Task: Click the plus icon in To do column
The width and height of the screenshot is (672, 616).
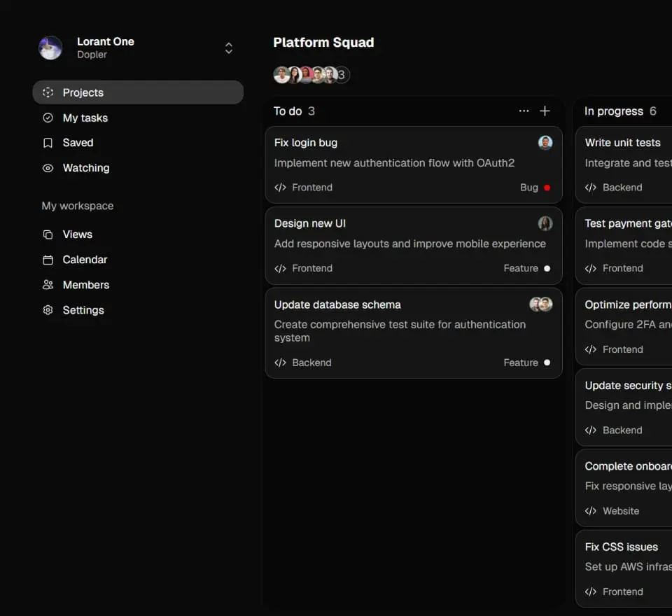Action: click(545, 111)
